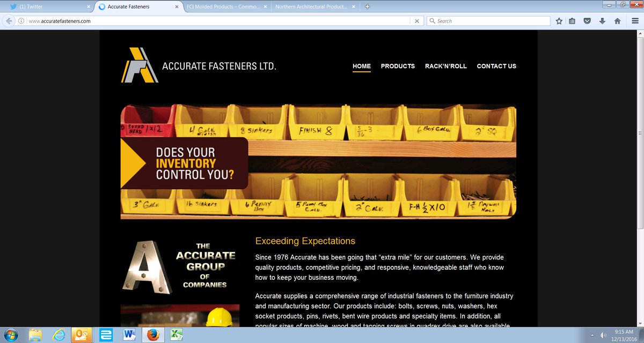Open the bookmarks sidebar icon

[x=572, y=20]
